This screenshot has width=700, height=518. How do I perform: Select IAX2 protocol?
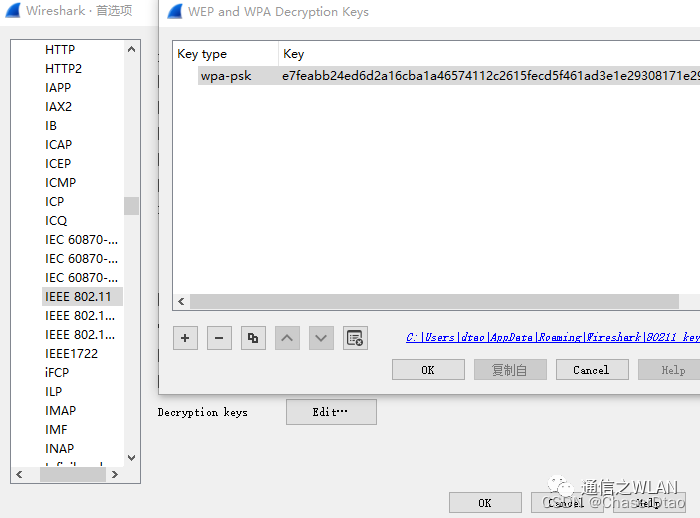58,107
